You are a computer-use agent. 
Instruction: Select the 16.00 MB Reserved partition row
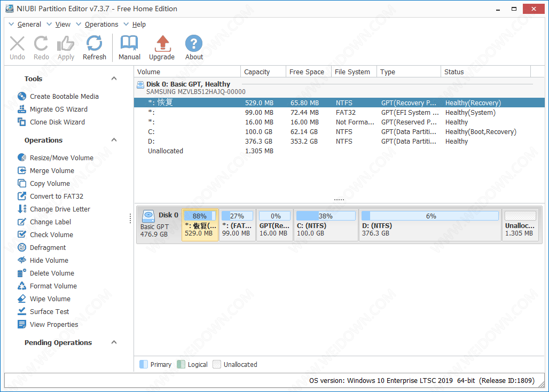point(339,122)
